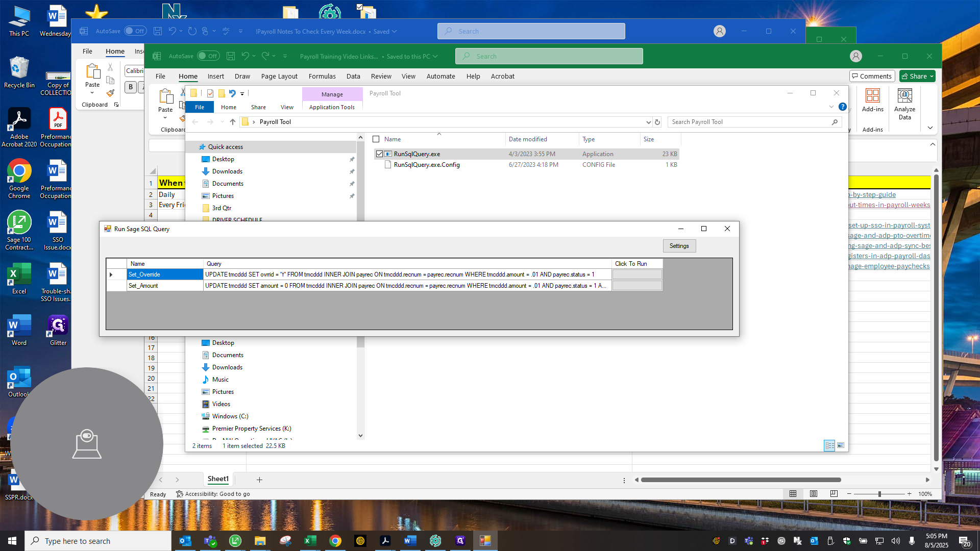Click the run button for Set_Override query

tap(637, 274)
